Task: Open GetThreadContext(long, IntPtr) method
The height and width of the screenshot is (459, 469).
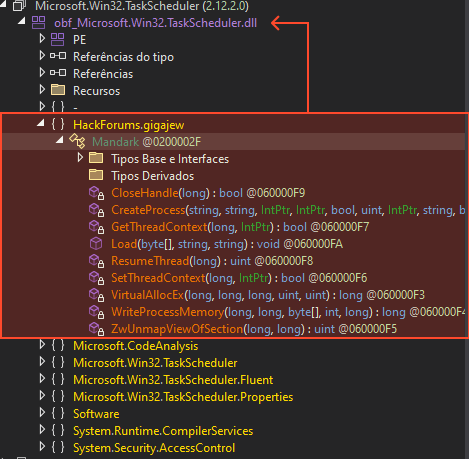Action: click(240, 227)
